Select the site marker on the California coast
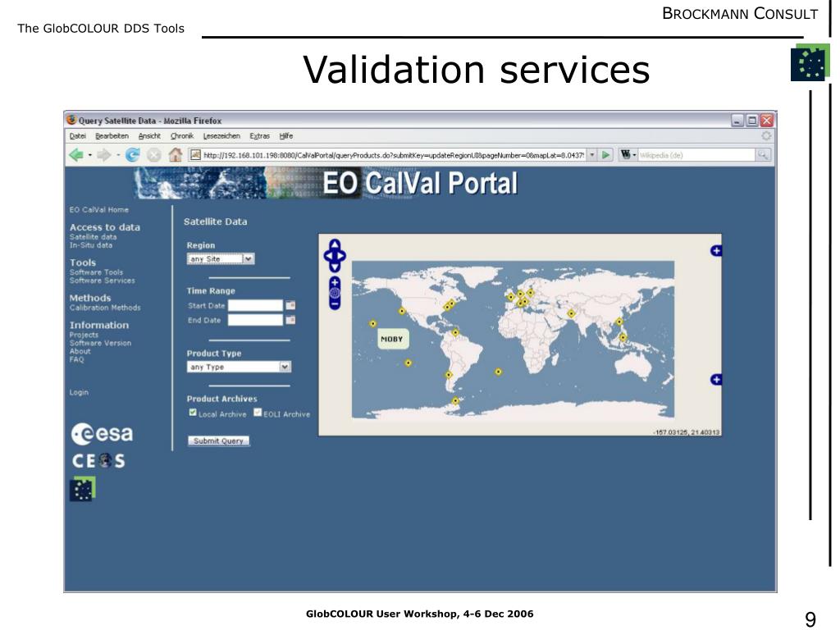 [402, 311]
